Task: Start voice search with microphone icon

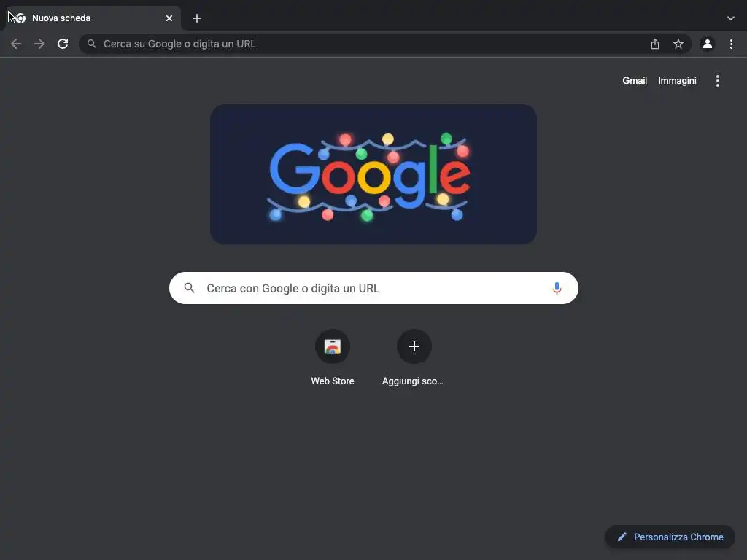Action: (557, 288)
